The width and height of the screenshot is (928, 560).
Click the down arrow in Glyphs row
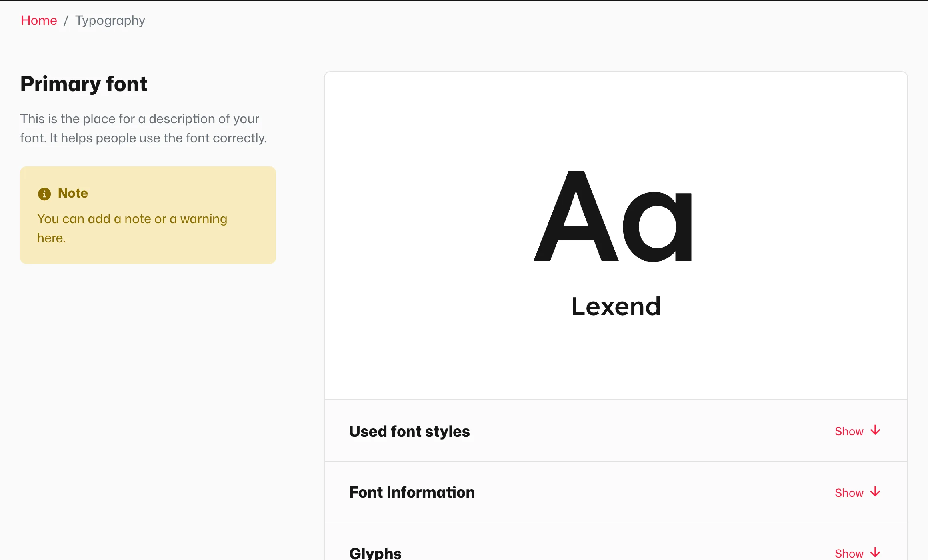pos(875,553)
